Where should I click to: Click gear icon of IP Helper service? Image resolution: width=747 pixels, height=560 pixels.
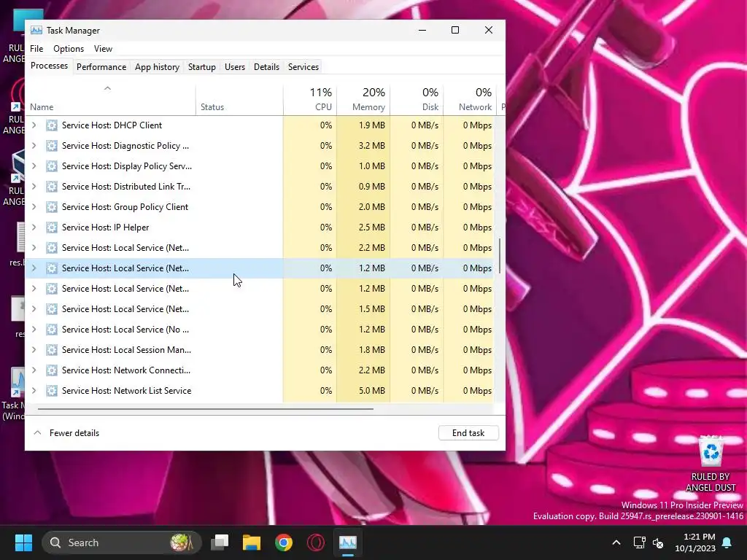click(x=52, y=227)
